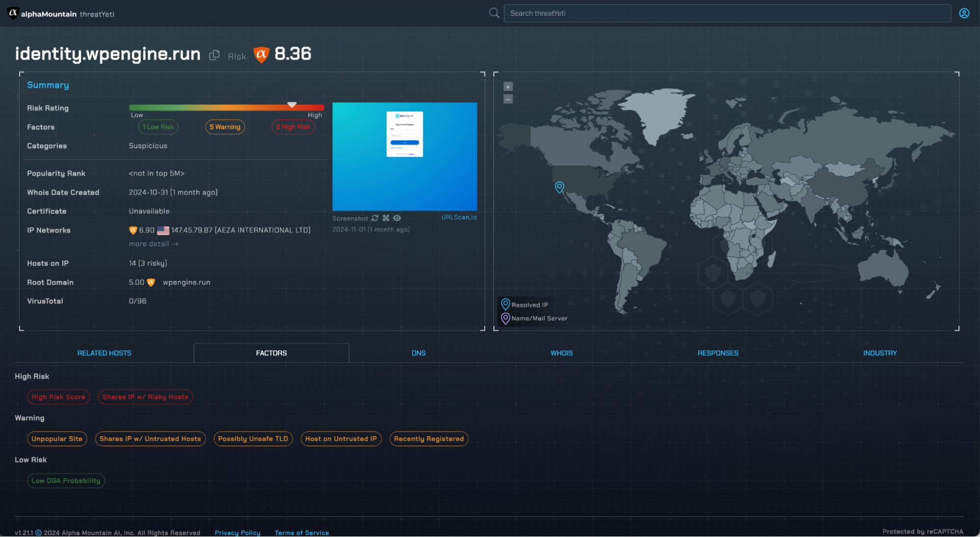
Task: Zoom out on the world map
Action: [508, 99]
